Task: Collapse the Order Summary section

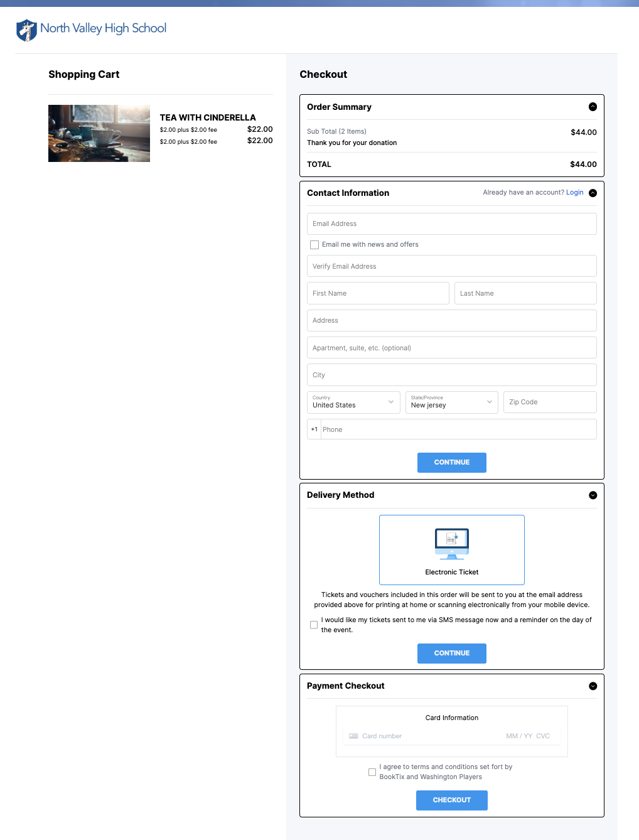Action: click(x=593, y=107)
